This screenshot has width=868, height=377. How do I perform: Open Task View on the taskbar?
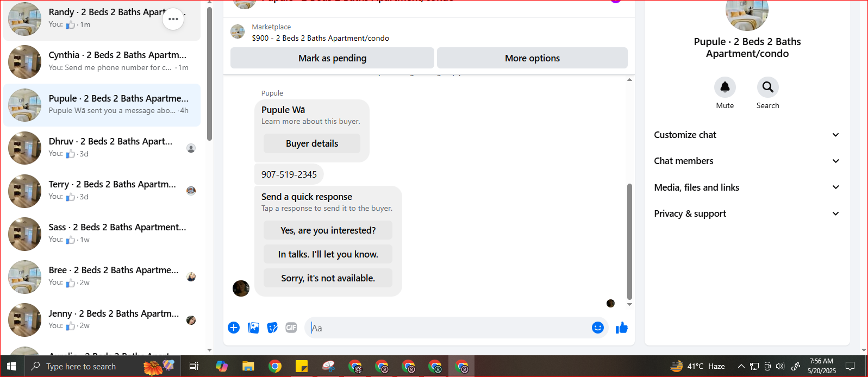click(x=194, y=366)
